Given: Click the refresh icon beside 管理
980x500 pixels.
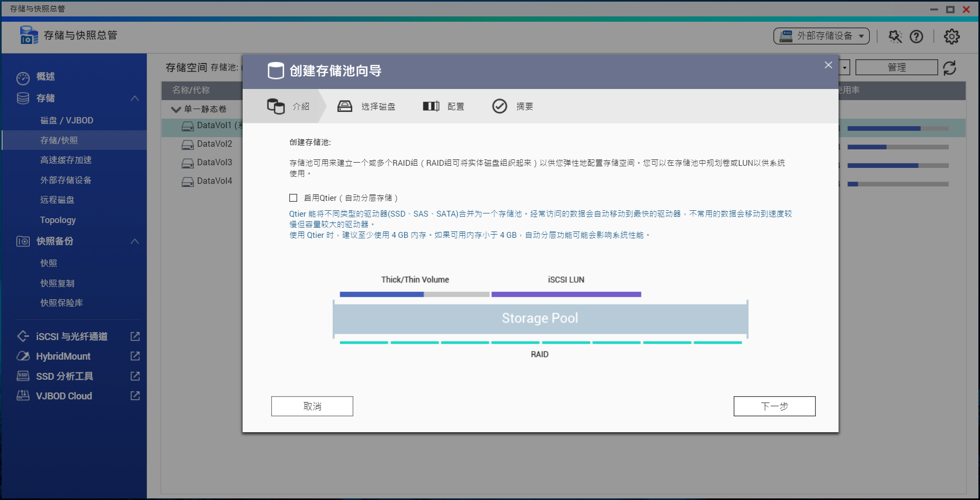Looking at the screenshot, I should tap(950, 68).
